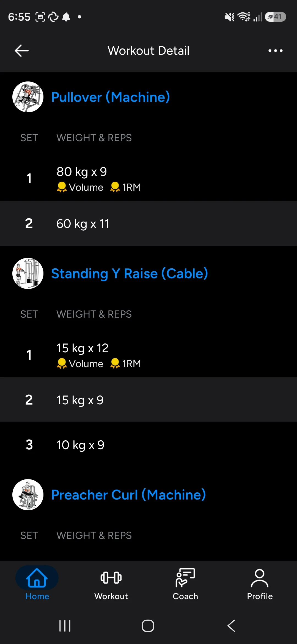Image resolution: width=297 pixels, height=644 pixels.
Task: Tap the Pullover (Machine) exercise thumbnail
Action: click(28, 97)
